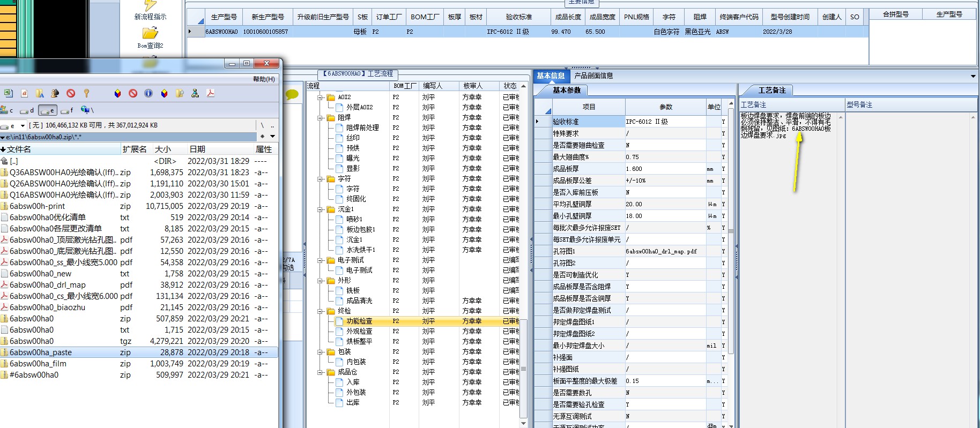Click the gold key toolbar icon
This screenshot has height=428, width=980.
pos(86,93)
